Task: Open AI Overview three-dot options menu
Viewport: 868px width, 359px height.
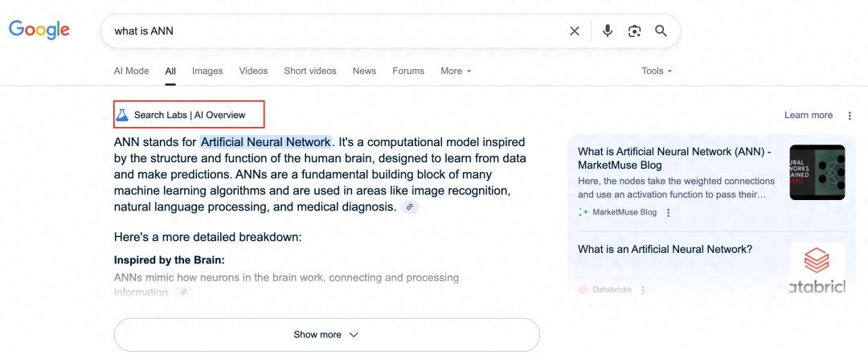Action: (850, 116)
